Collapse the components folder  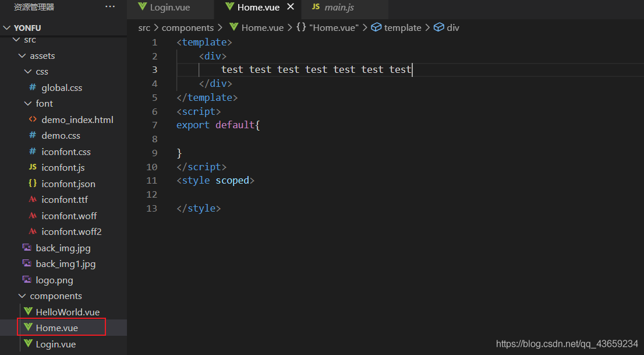tap(22, 296)
